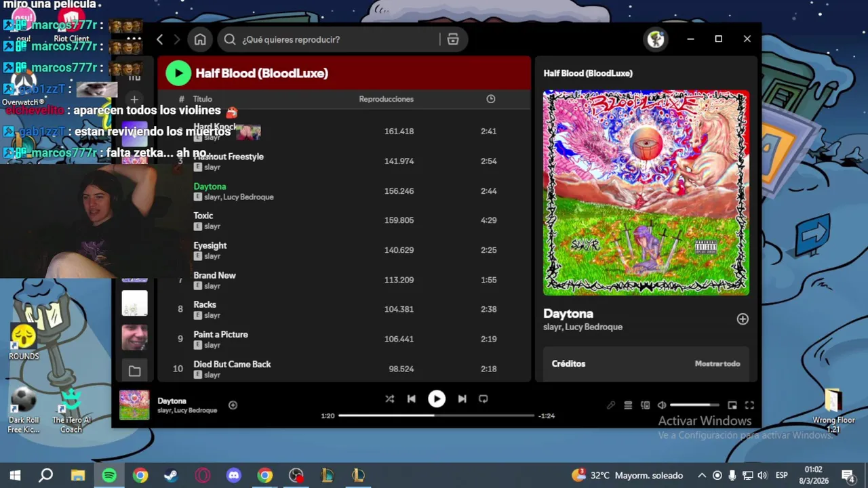Open the folder icon in library sidebar
Viewport: 868px width, 488px height.
point(134,371)
